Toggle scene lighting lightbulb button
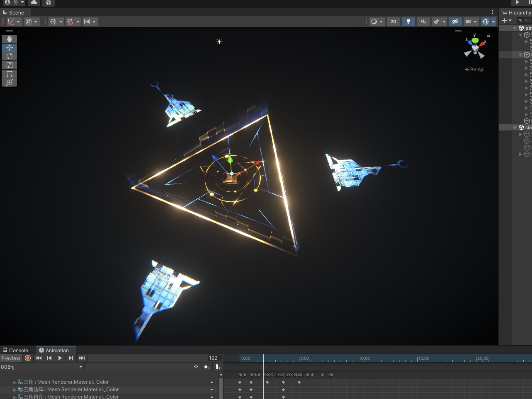This screenshot has width=532, height=399. pos(408,22)
